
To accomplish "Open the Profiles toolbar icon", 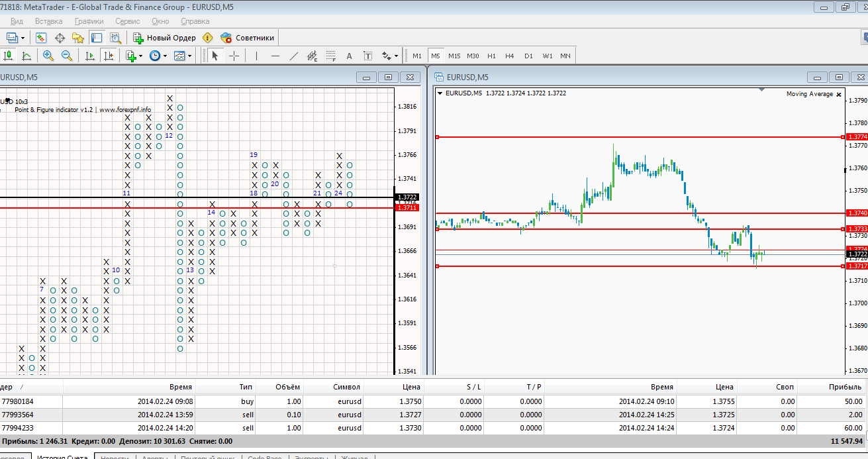I will coord(13,38).
